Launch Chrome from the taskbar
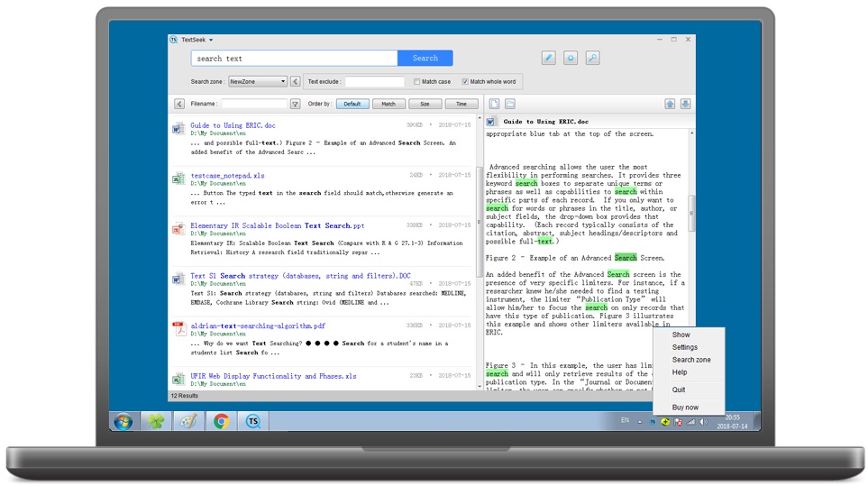This screenshot has width=868, height=486. pos(221,421)
